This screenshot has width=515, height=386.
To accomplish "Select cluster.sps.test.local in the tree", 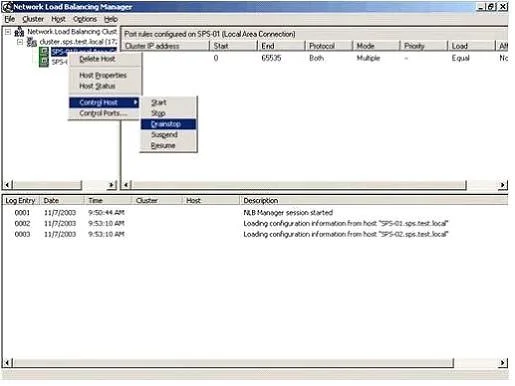I will click(78, 42).
